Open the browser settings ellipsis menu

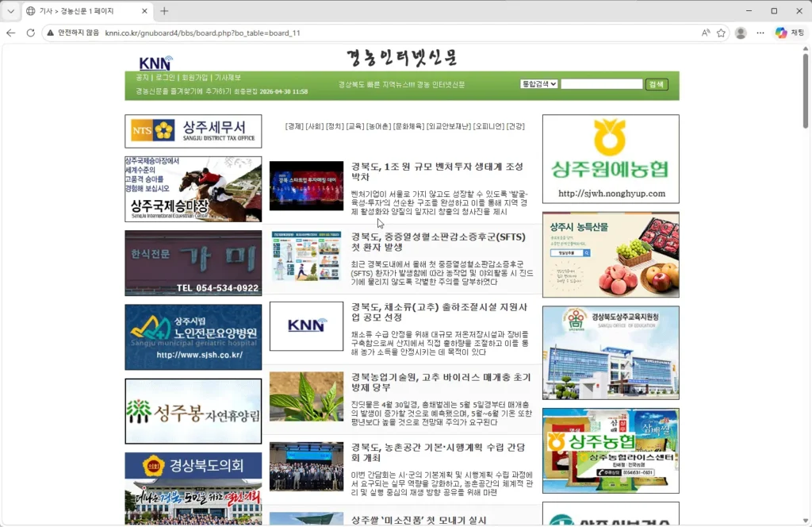point(760,33)
